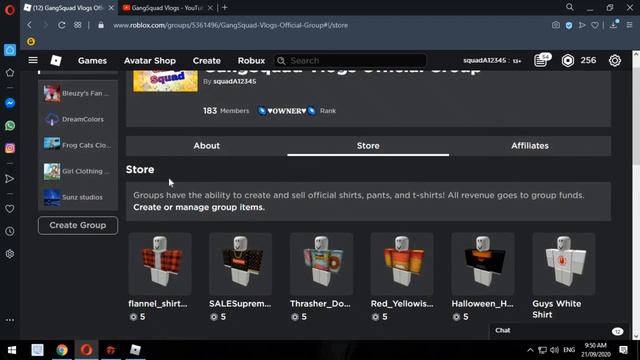Open the speed dial grid icon
640x360 pixels.
point(78,25)
